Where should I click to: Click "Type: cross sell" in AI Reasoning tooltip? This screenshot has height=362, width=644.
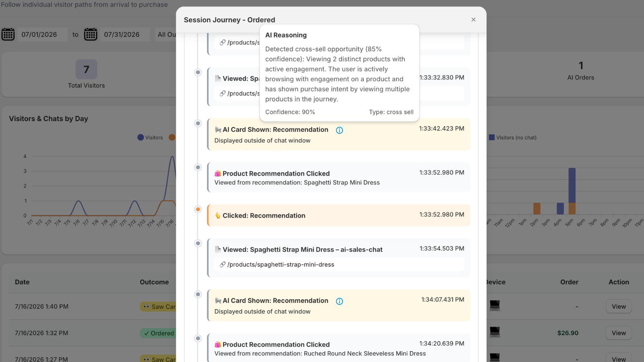point(391,112)
